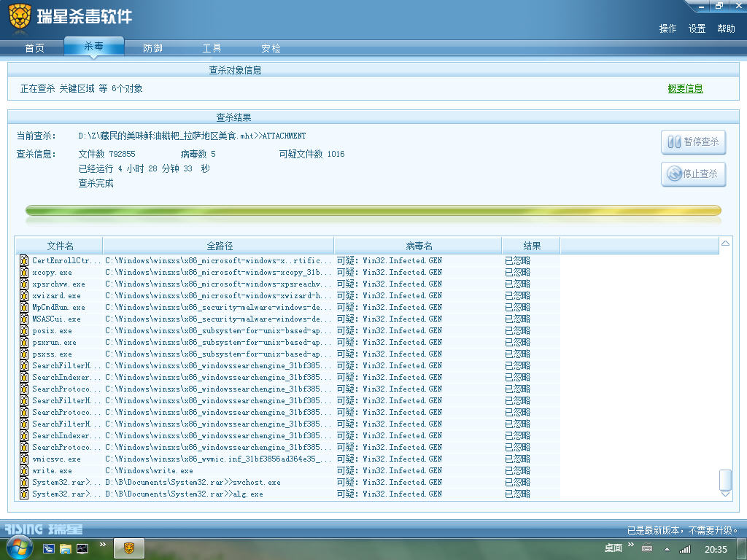Click the 已忽略 result for write.exe
This screenshot has height=560, width=747.
point(517,470)
